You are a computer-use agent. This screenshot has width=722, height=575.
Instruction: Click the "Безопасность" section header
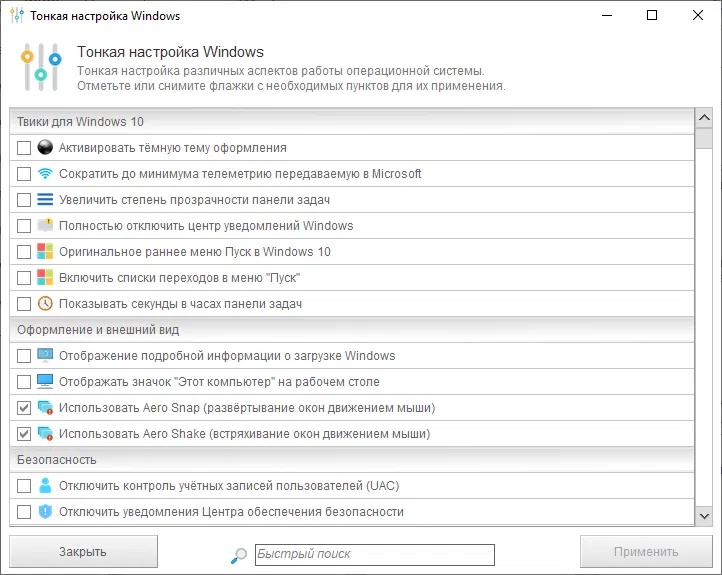(x=352, y=459)
